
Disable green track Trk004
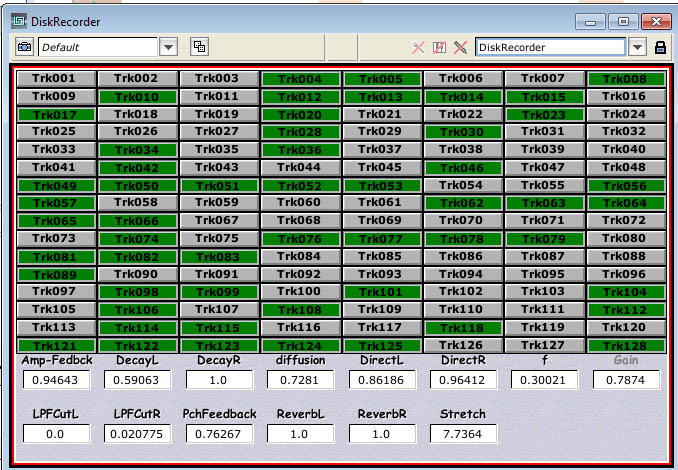point(300,79)
